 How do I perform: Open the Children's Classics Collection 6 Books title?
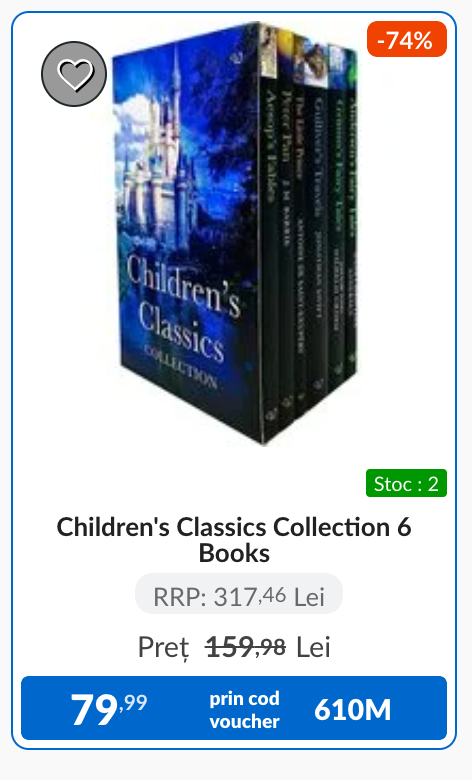(234, 540)
